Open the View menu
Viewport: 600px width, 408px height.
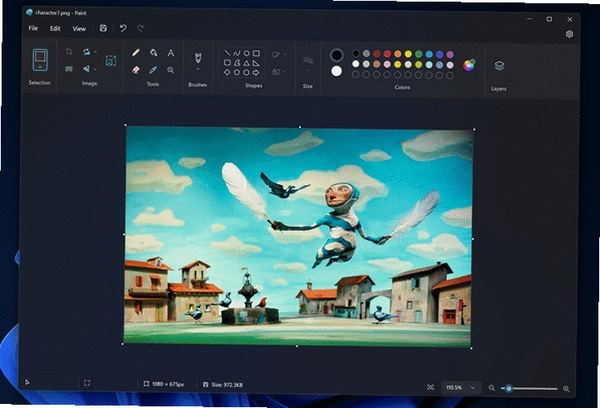[x=79, y=29]
